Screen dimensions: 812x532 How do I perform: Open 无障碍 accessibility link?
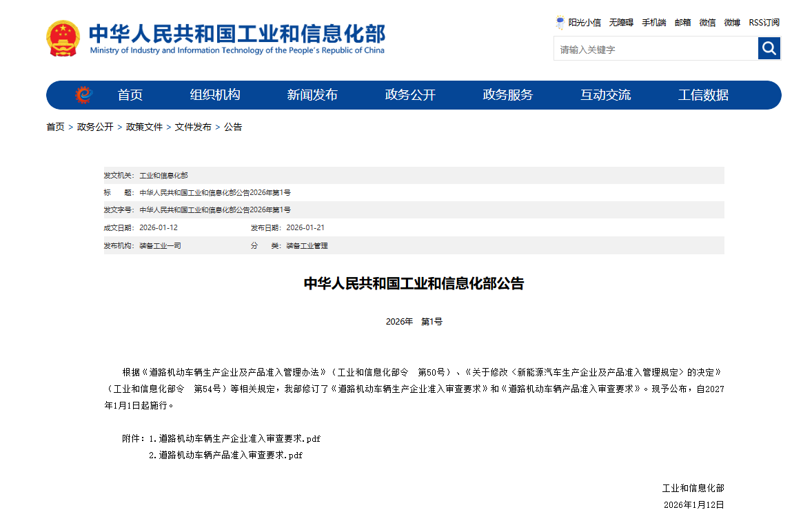621,22
